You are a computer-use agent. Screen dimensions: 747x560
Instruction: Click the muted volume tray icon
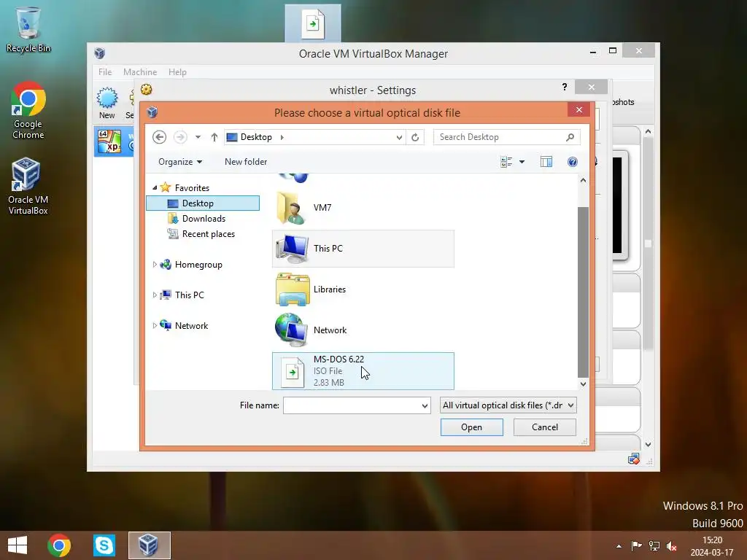click(672, 546)
